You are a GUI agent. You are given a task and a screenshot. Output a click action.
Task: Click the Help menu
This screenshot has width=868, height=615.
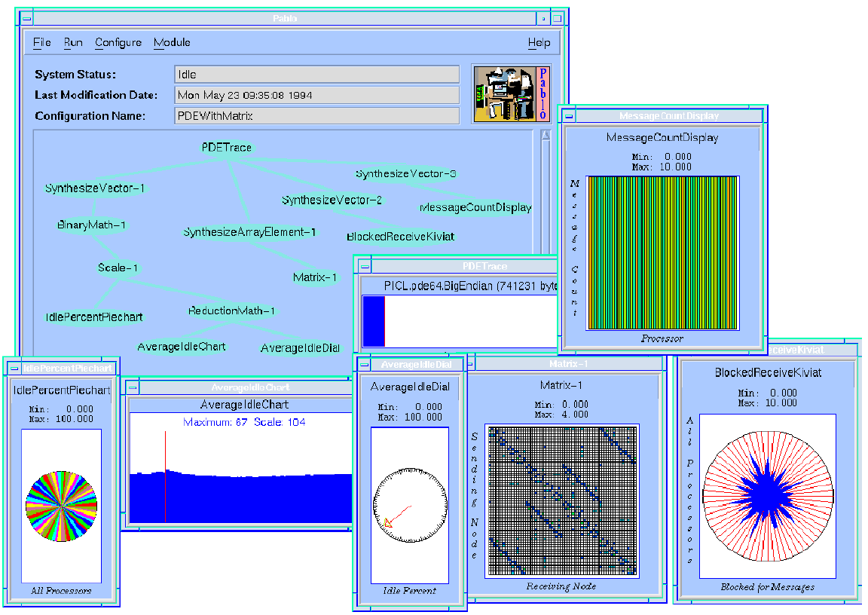pos(539,43)
